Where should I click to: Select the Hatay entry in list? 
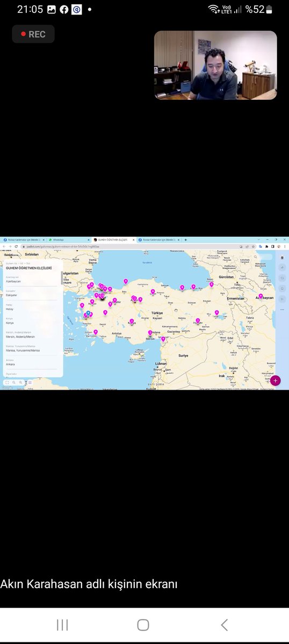32,308
